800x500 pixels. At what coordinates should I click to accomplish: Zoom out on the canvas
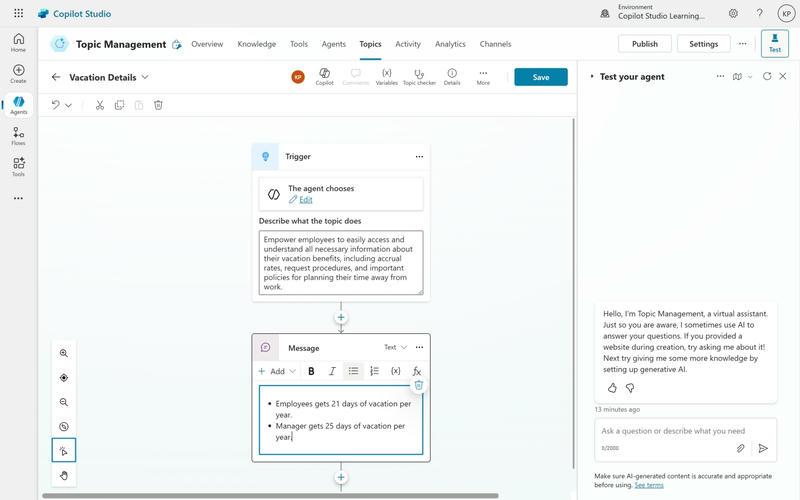point(64,402)
